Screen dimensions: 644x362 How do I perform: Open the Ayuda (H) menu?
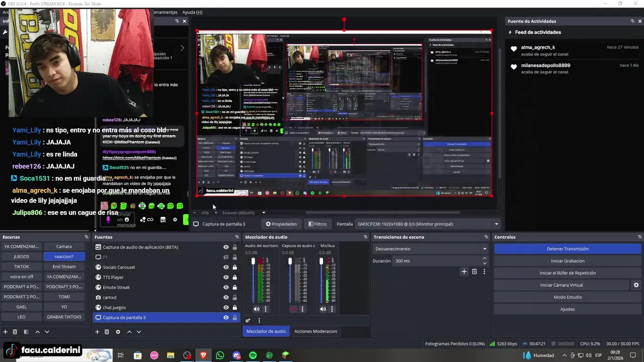192,12
